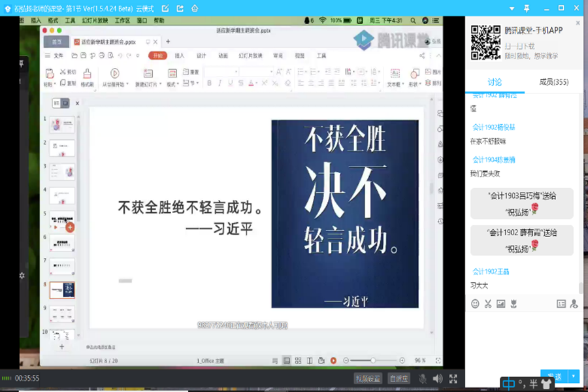Click the send image icon in chat

coord(500,304)
